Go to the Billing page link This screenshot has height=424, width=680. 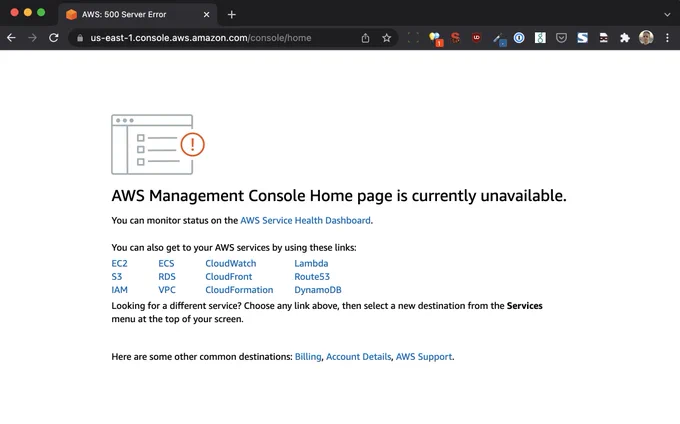[308, 356]
